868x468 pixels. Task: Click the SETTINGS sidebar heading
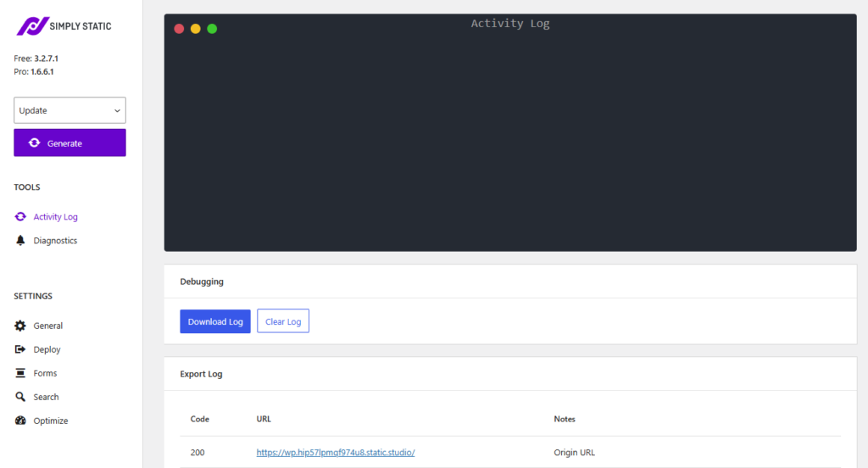pos(33,296)
